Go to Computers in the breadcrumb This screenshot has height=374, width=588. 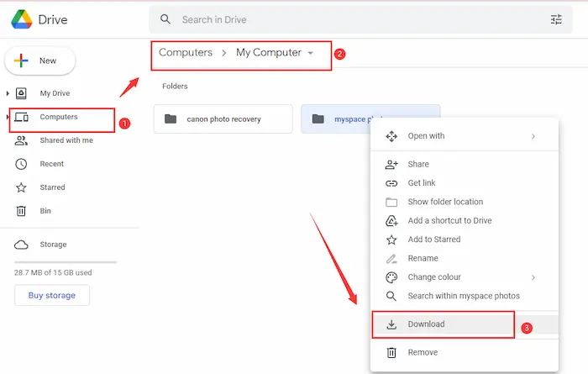point(186,52)
